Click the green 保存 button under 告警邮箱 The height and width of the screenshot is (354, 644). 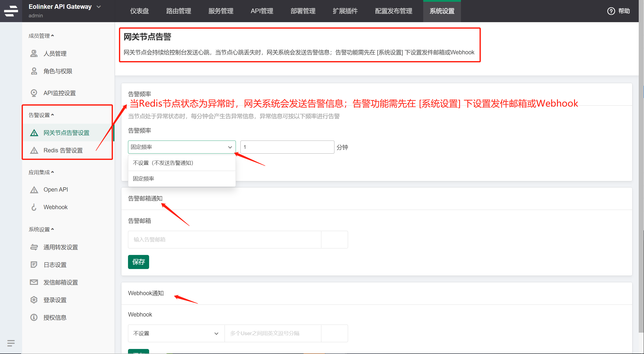point(138,262)
